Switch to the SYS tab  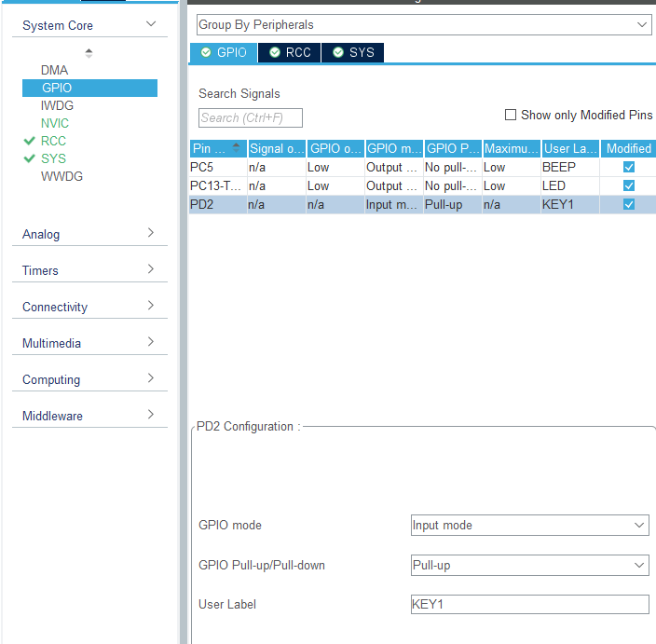point(352,53)
